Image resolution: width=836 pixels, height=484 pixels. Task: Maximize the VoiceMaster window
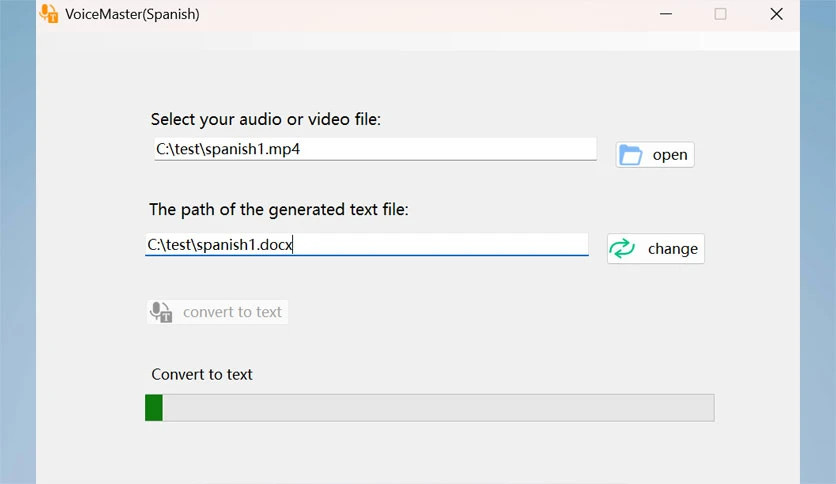[x=720, y=14]
